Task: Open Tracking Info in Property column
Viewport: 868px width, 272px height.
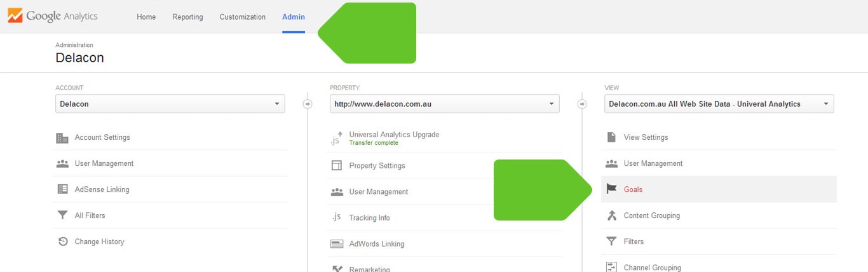Action: (x=369, y=218)
